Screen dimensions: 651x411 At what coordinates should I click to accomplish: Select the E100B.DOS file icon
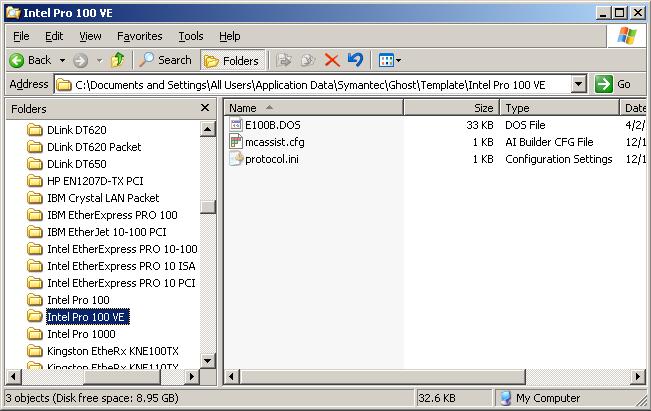pos(236,125)
